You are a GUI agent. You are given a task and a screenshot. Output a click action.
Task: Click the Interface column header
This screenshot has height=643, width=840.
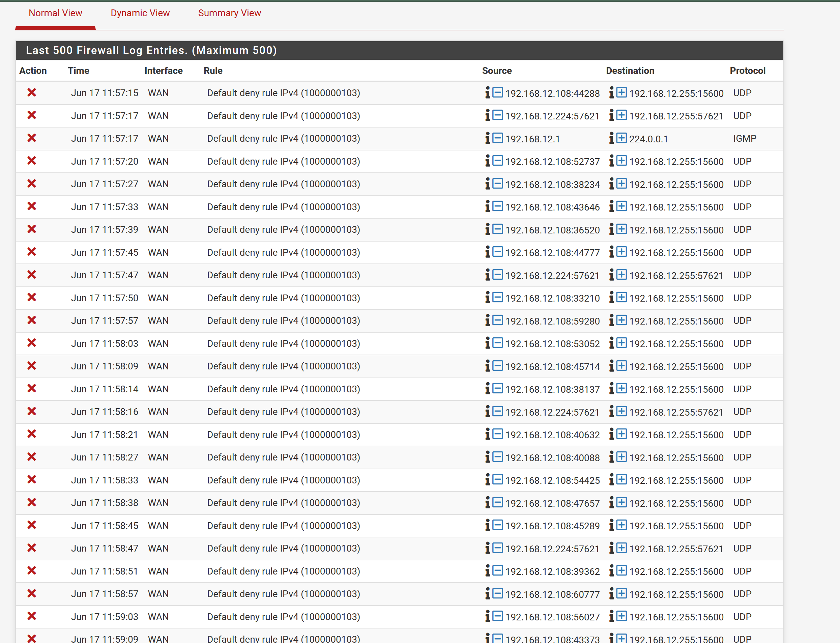point(163,71)
